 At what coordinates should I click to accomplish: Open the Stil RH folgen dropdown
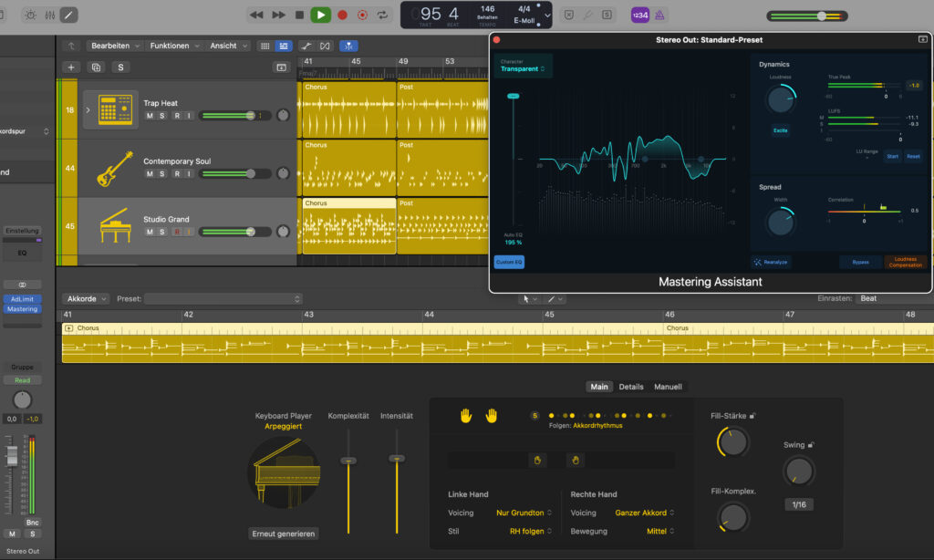click(531, 532)
